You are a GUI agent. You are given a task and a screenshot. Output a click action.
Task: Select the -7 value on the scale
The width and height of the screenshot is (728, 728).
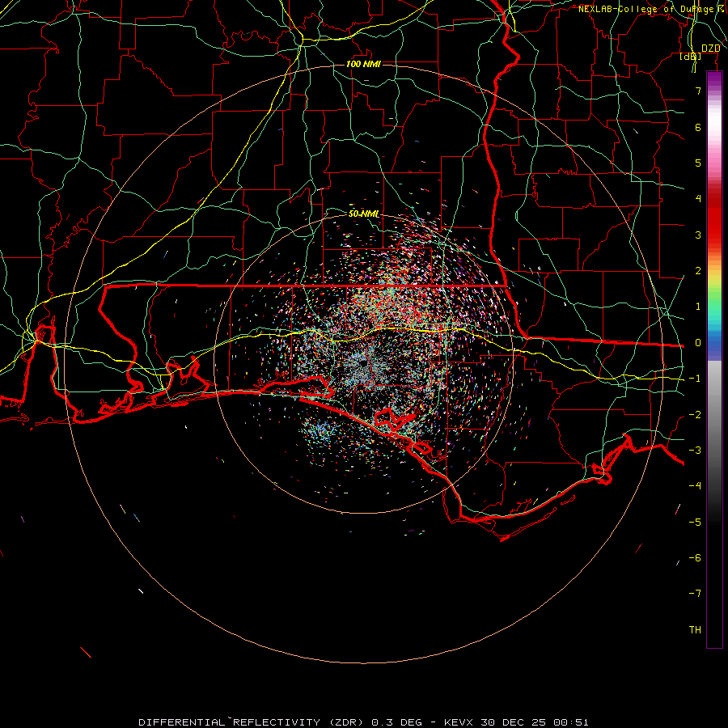tap(695, 594)
